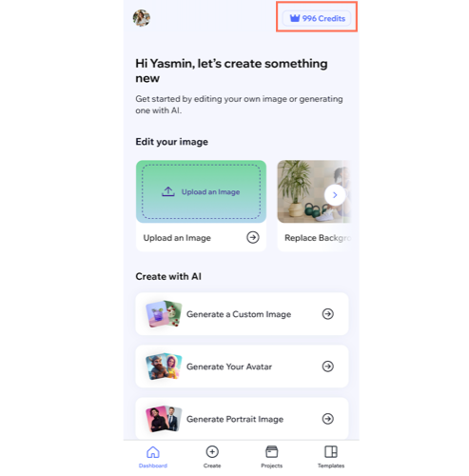Click the arrow icon on Generate a Custom Image

[328, 314]
